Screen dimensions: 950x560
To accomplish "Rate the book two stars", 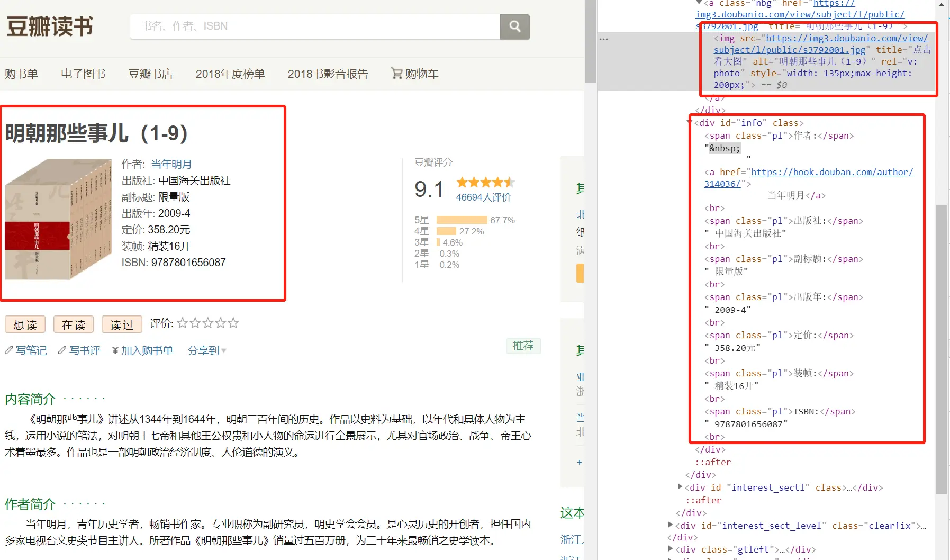I will point(195,323).
